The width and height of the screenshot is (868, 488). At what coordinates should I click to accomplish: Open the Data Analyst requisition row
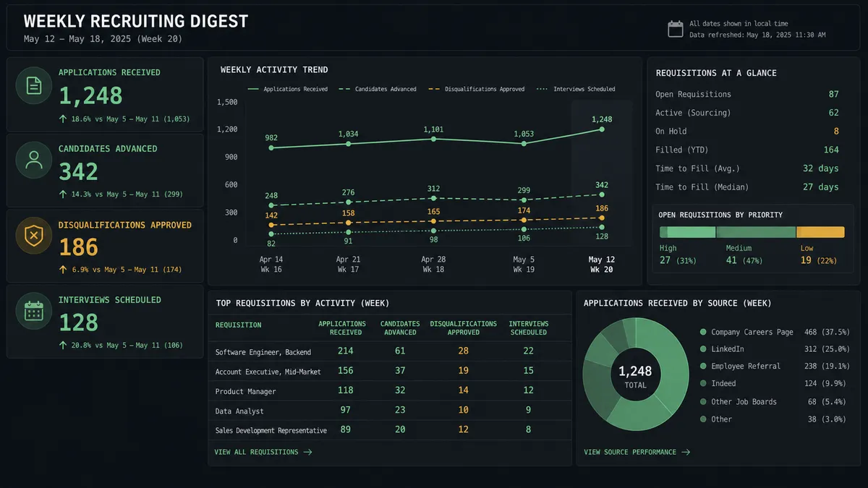coord(390,411)
